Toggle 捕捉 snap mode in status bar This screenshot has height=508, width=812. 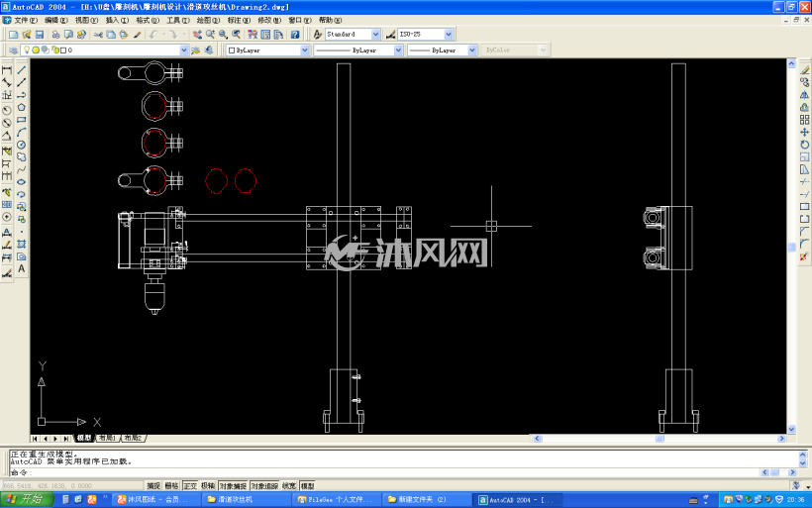tap(153, 486)
